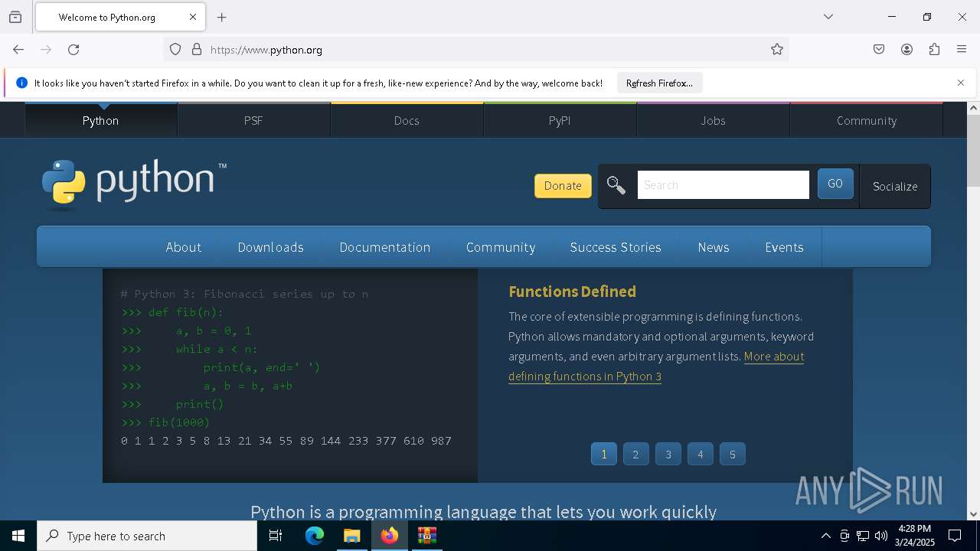The image size is (980, 551).
Task: Open News navigation menu
Action: click(714, 247)
